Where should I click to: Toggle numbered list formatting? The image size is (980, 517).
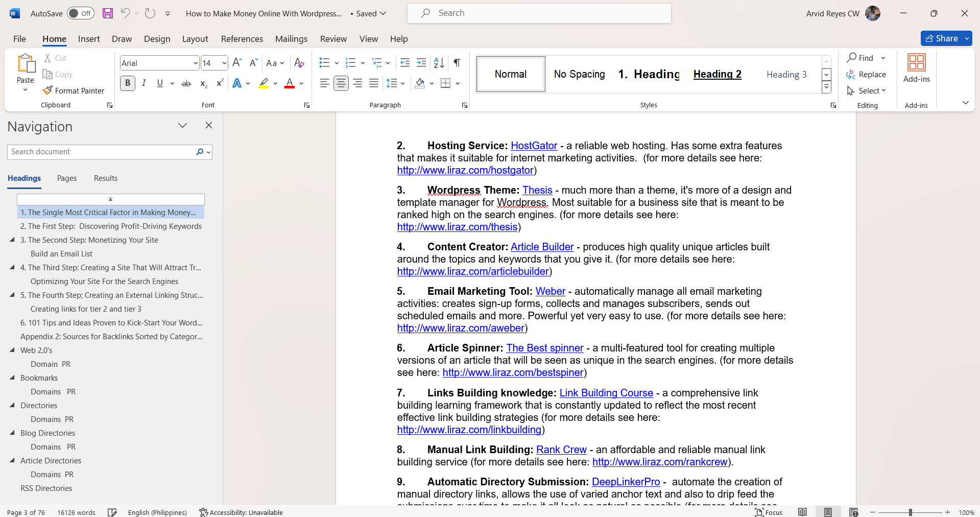pos(350,62)
